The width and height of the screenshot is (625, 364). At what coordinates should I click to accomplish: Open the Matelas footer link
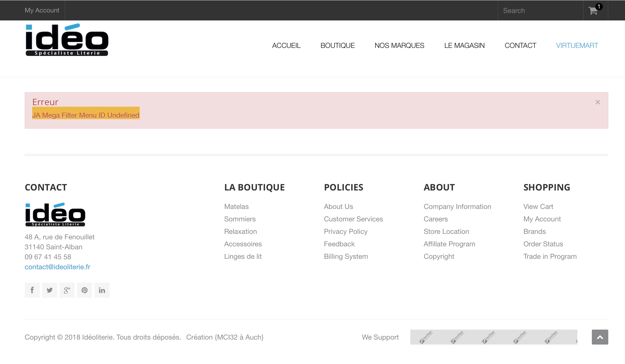coord(236,206)
